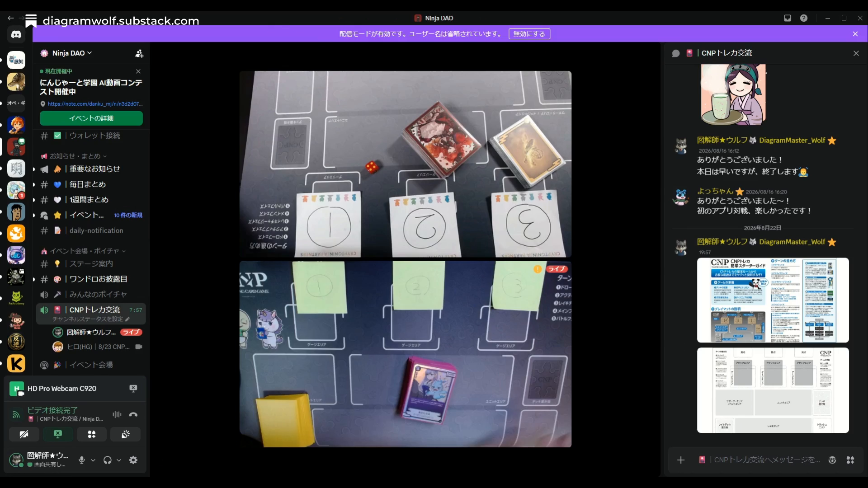
Task: Expand threads arrow beside 毎日まとめ
Action: tap(34, 185)
